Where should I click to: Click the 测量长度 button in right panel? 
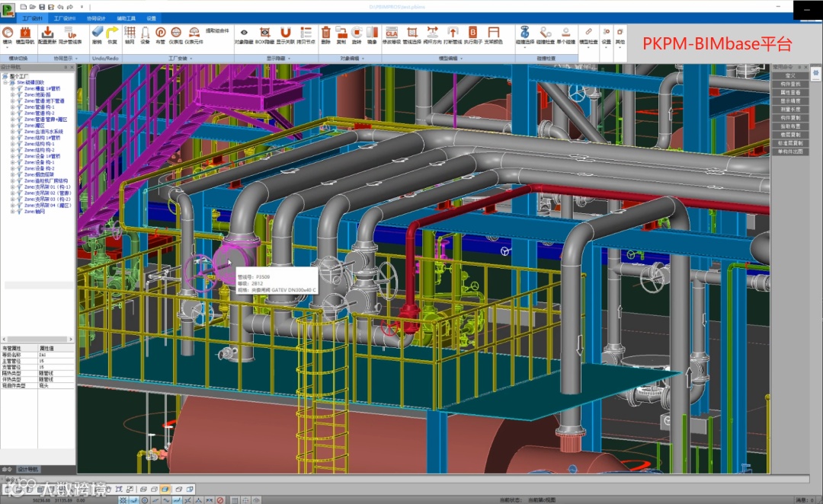[x=790, y=109]
